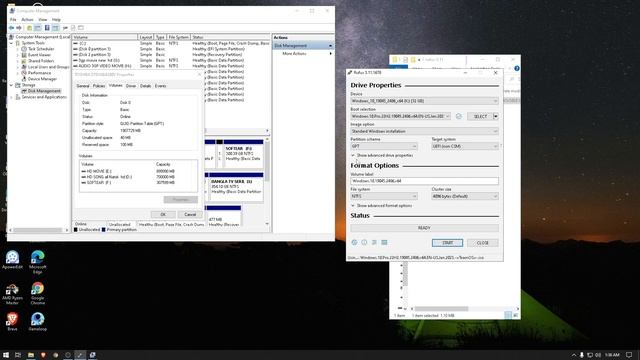The width and height of the screenshot is (640, 360).
Task: Open the File system dropdown in Rufus
Action: tap(384, 196)
